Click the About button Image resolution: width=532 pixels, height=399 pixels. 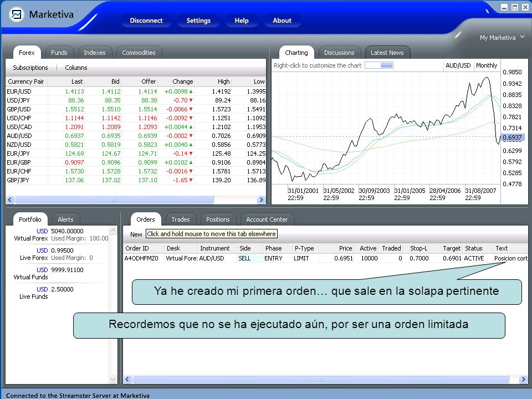(282, 21)
